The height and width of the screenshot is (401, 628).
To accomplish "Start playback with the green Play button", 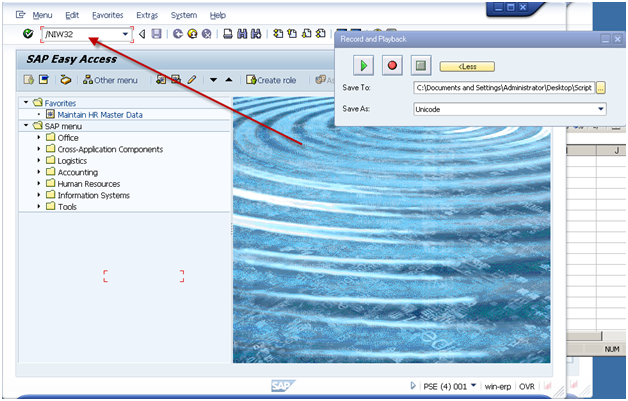I will (x=363, y=65).
